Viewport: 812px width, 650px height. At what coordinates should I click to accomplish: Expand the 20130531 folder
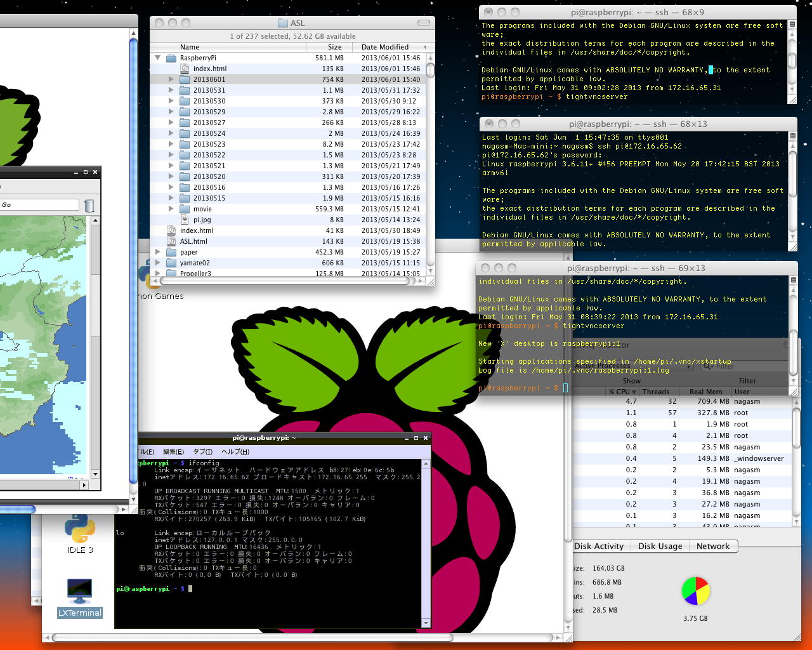(x=171, y=90)
